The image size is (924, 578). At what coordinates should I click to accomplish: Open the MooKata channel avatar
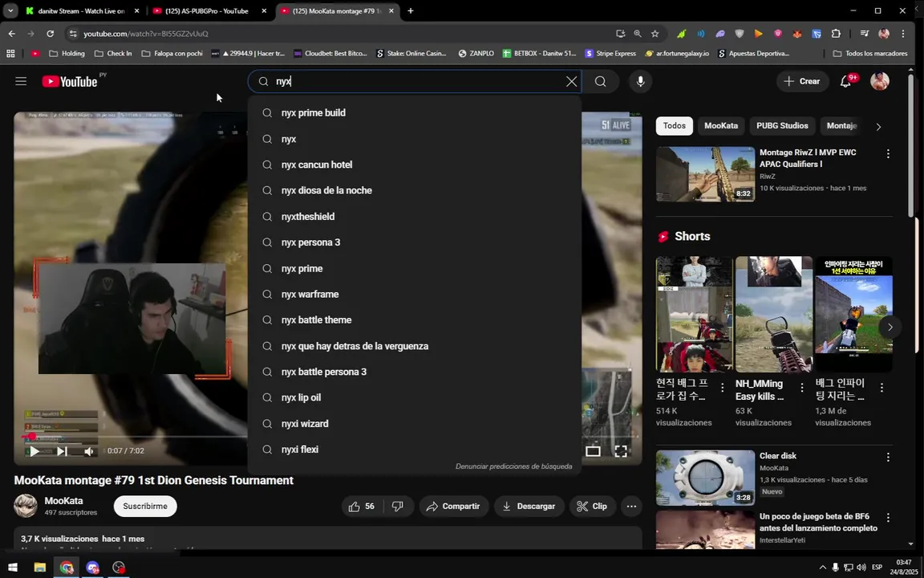tap(26, 506)
